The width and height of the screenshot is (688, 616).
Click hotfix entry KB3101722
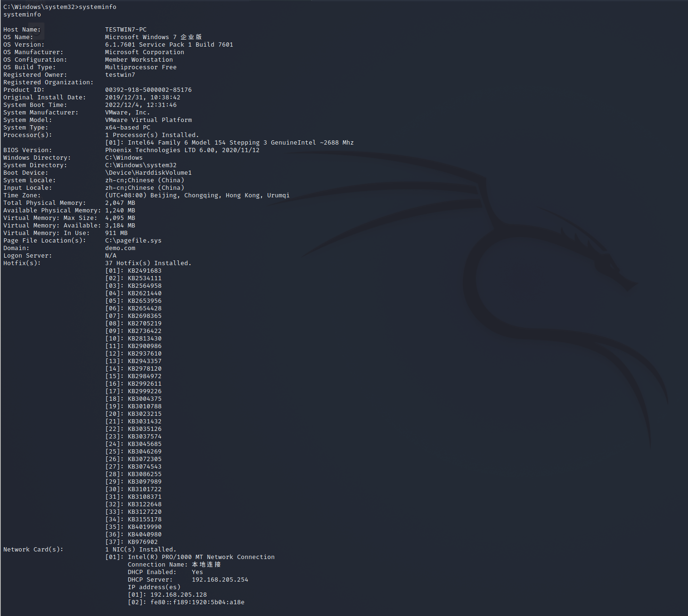coord(145,489)
